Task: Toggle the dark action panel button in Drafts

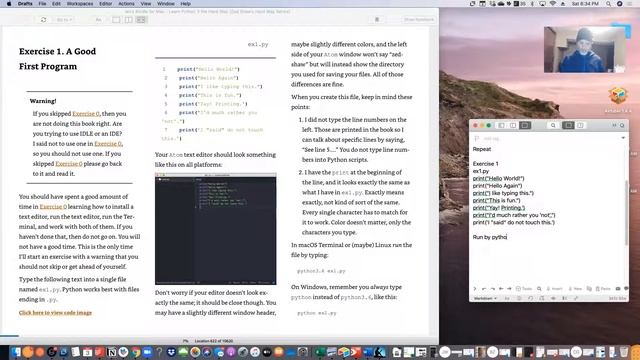Action: [568, 125]
